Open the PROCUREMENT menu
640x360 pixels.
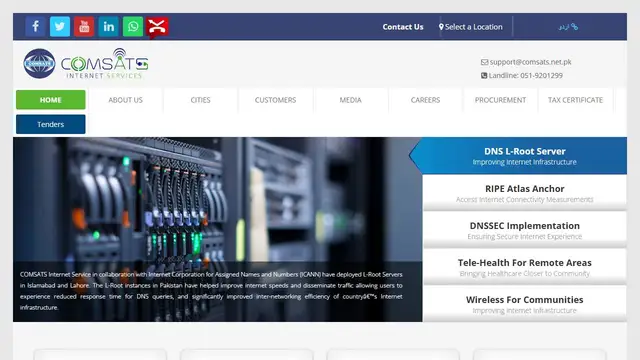pos(500,100)
